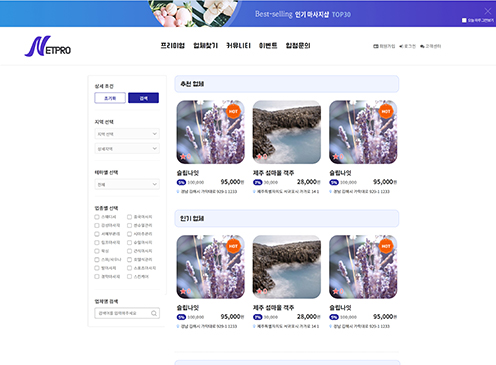Expand the 지역 선택 region dropdown
Image resolution: width=496 pixels, height=365 pixels.
coord(127,134)
